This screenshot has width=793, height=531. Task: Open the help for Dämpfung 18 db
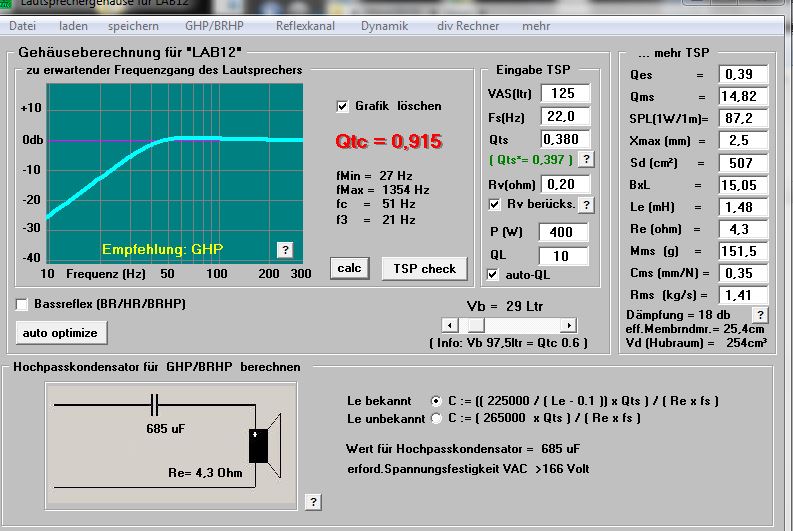click(760, 314)
